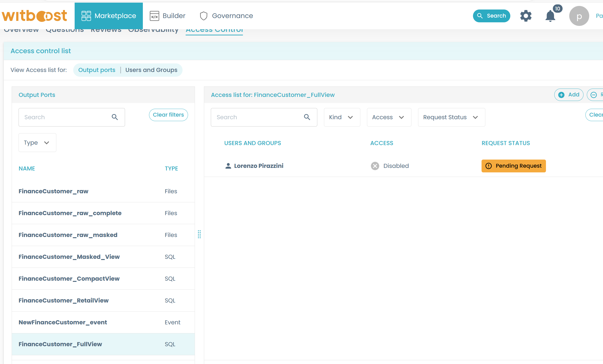Click the Disabled access X icon

[375, 166]
